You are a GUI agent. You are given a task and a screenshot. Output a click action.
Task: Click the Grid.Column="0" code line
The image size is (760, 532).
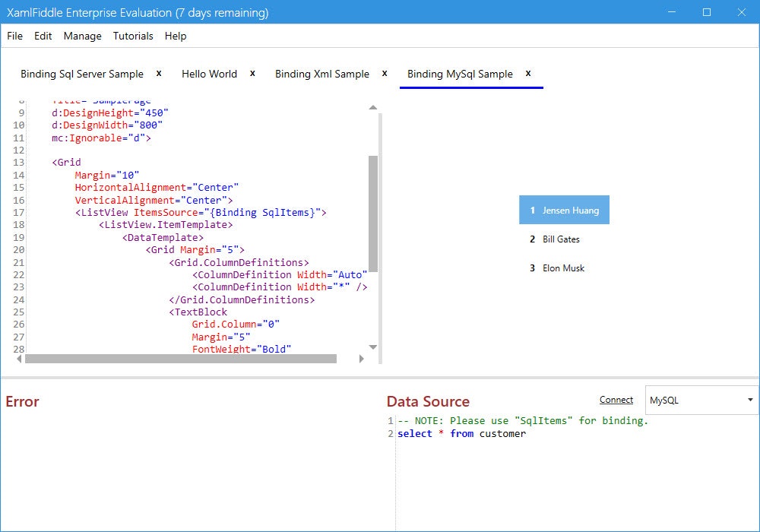tap(236, 325)
